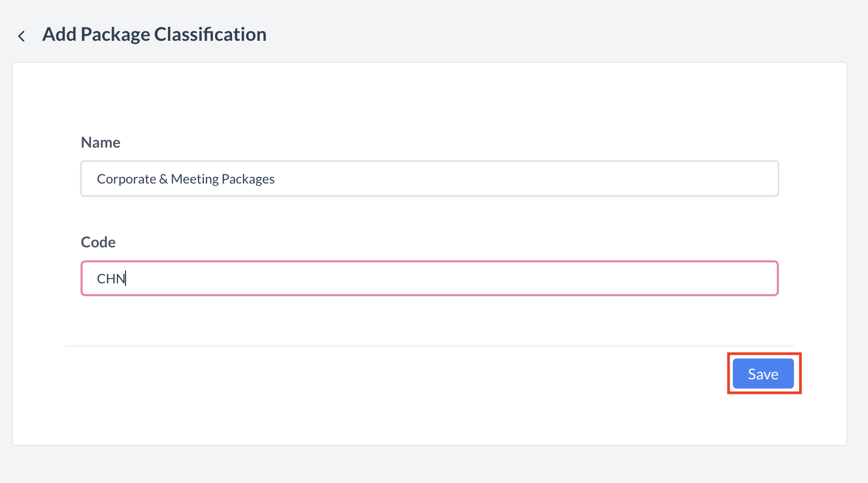This screenshot has height=483, width=868.
Task: Click the Add Package Classification heading
Action: pyautogui.click(x=155, y=34)
